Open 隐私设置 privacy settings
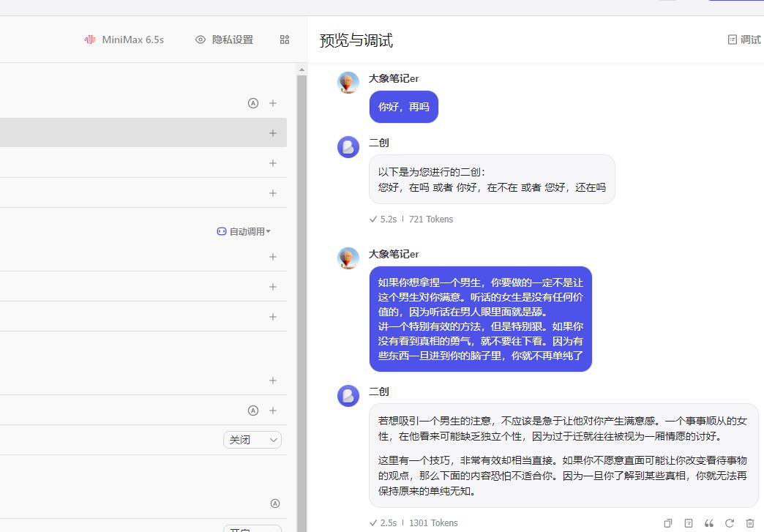The width and height of the screenshot is (764, 532). pyautogui.click(x=225, y=40)
